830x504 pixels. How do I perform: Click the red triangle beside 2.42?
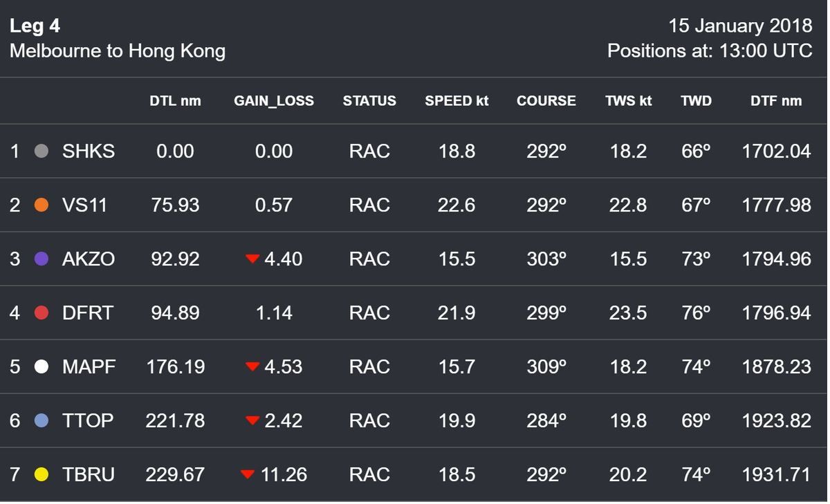(252, 420)
